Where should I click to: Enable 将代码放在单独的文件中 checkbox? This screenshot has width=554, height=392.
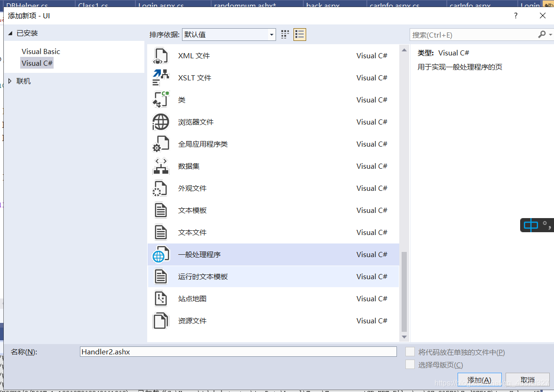tap(410, 352)
